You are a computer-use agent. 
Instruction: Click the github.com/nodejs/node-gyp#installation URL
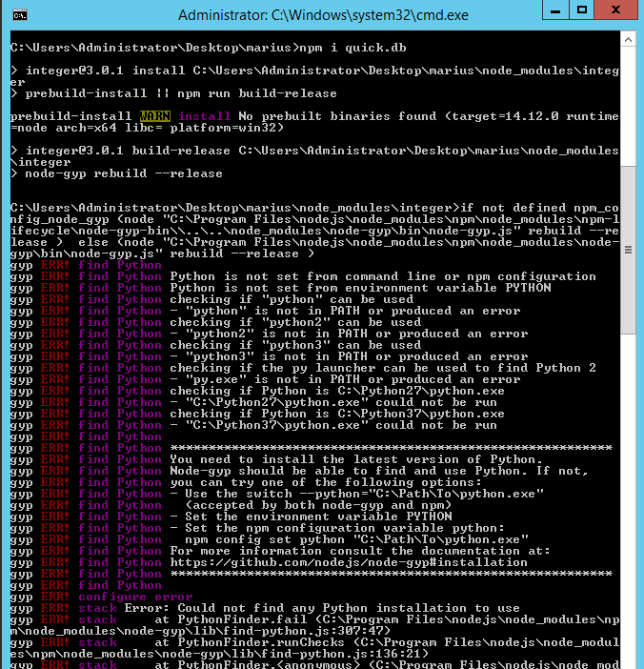[349, 562]
